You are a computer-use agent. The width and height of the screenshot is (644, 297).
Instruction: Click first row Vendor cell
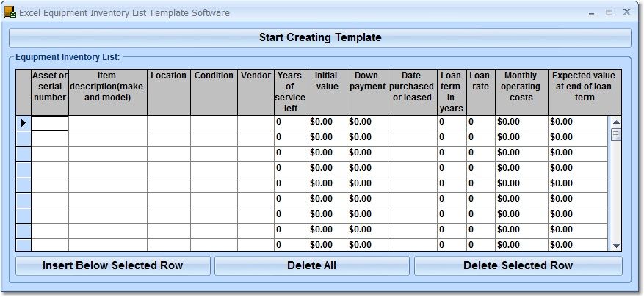tap(256, 123)
